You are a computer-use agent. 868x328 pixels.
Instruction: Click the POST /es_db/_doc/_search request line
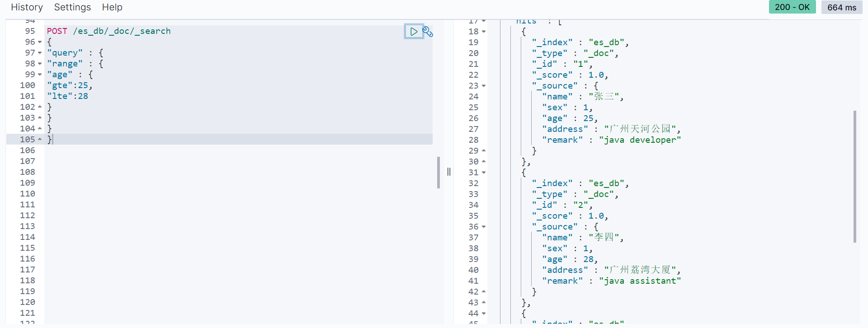pyautogui.click(x=109, y=31)
